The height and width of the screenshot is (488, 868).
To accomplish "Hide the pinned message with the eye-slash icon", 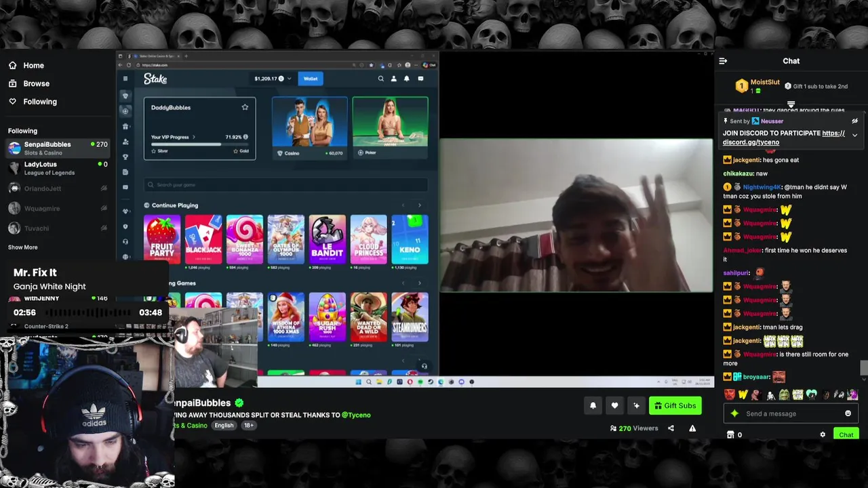I will pyautogui.click(x=854, y=121).
